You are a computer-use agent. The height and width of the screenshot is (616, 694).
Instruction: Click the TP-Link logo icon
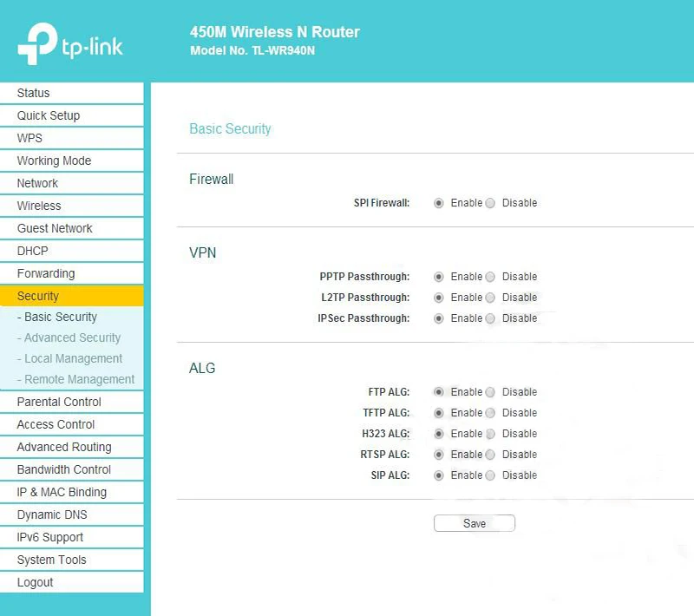point(37,44)
